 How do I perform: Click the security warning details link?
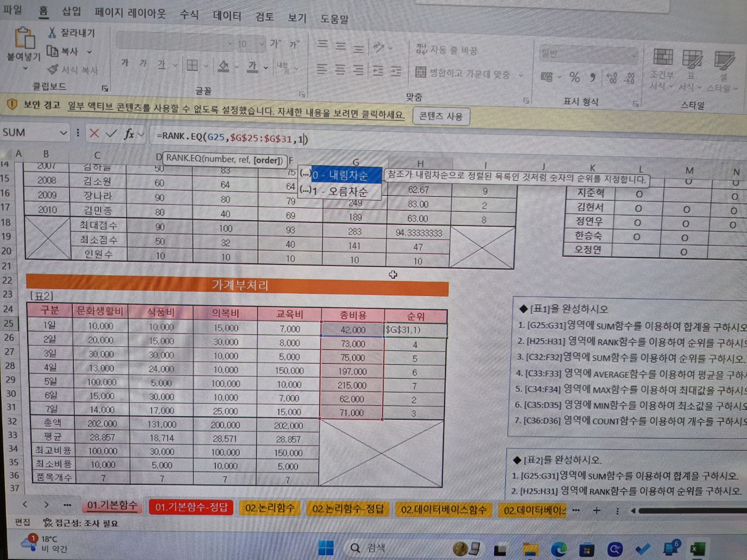coord(236,110)
